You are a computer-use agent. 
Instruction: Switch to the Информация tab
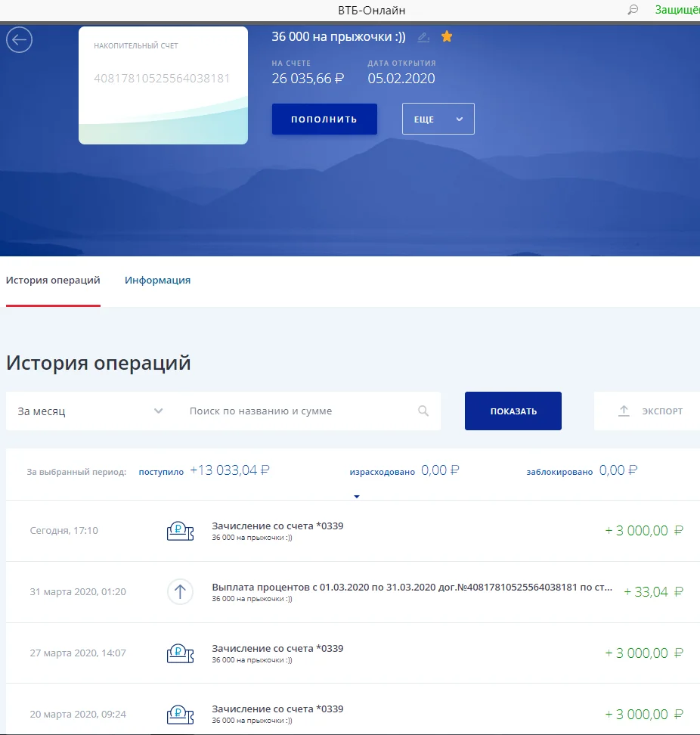click(x=156, y=280)
